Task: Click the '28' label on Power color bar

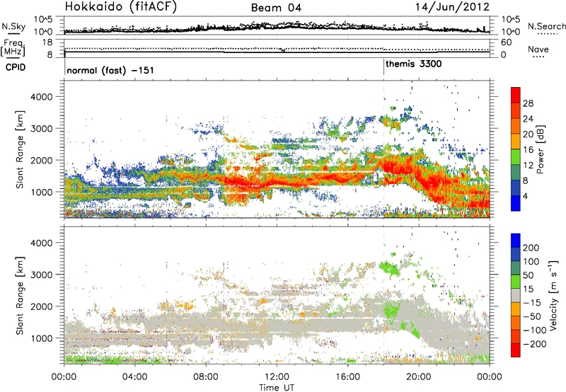Action: (528, 103)
